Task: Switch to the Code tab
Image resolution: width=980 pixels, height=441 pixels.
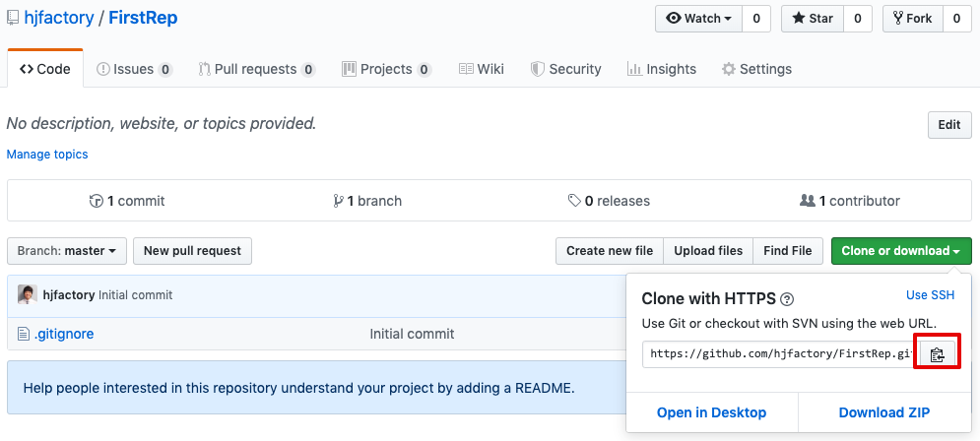Action: [45, 69]
